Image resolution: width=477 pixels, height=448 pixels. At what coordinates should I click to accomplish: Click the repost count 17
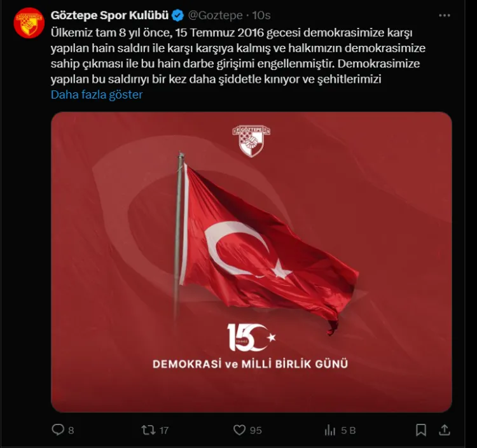tap(163, 430)
